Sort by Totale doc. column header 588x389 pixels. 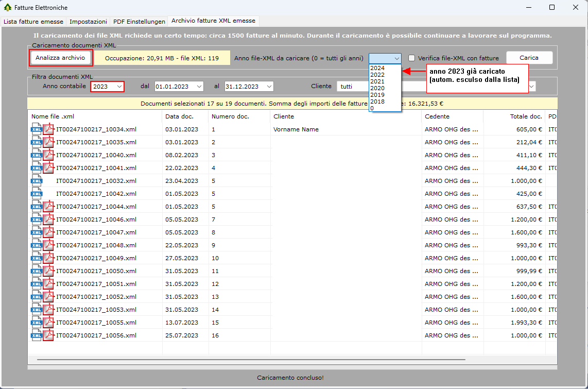pos(526,116)
